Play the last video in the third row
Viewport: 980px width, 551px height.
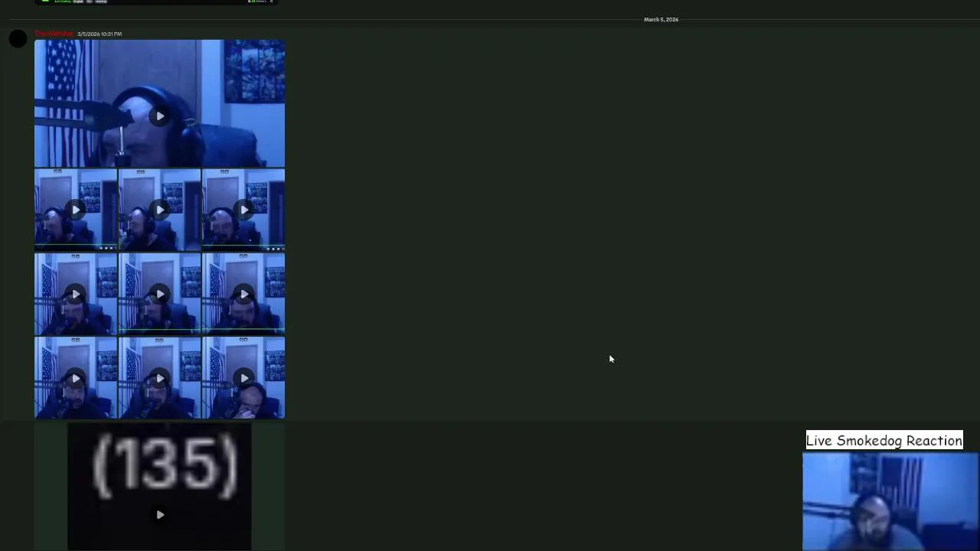[x=243, y=294]
